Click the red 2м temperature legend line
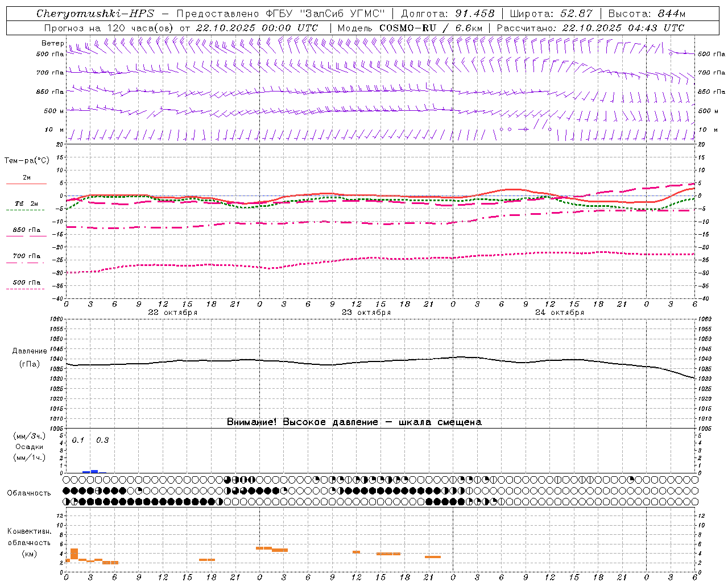This screenshot has width=728, height=582. pyautogui.click(x=26, y=184)
